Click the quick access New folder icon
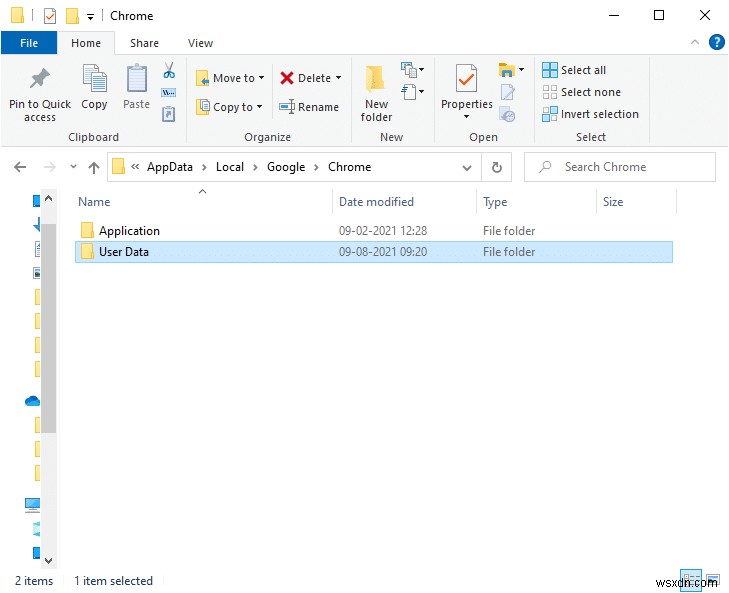Image resolution: width=729 pixels, height=593 pixels. click(x=72, y=16)
